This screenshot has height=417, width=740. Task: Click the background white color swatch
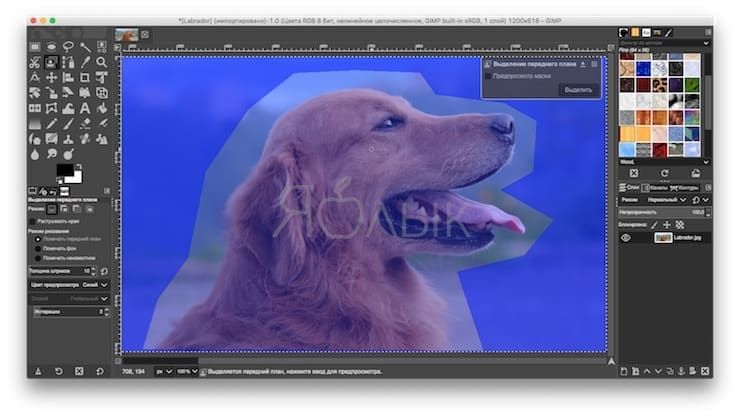[x=76, y=178]
